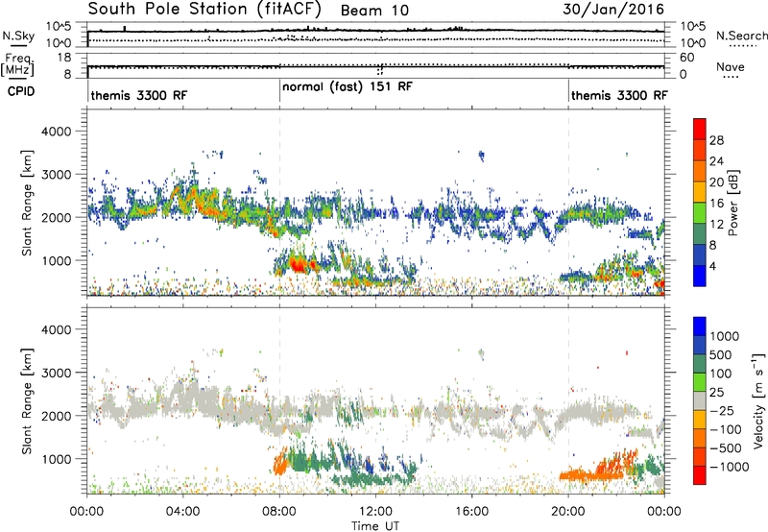
Task: Click the 'Nave' legend label
Action: (731, 66)
